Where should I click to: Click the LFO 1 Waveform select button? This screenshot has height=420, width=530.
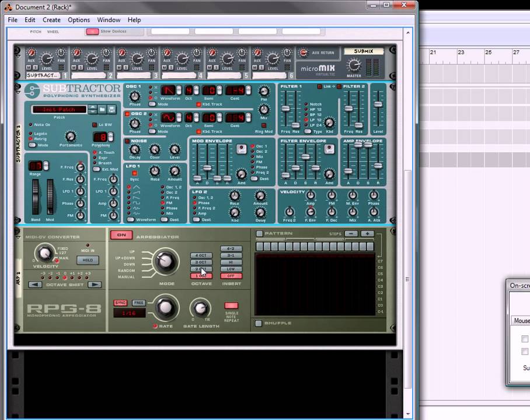131,220
